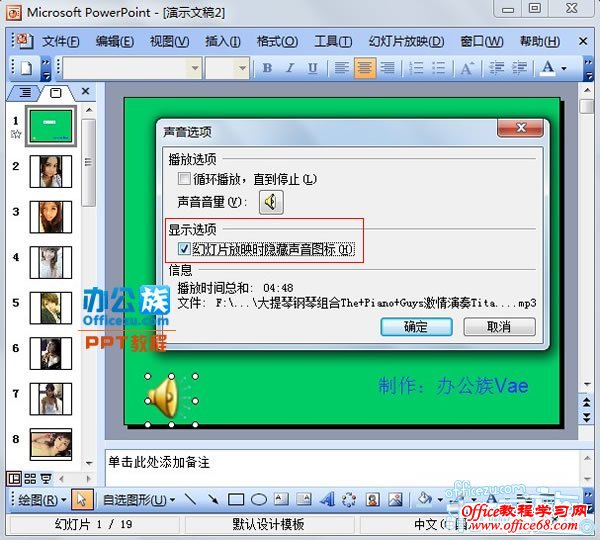Screen dimensions: 600x540
Task: Select the Rectangle drawing tool
Action: point(236,499)
